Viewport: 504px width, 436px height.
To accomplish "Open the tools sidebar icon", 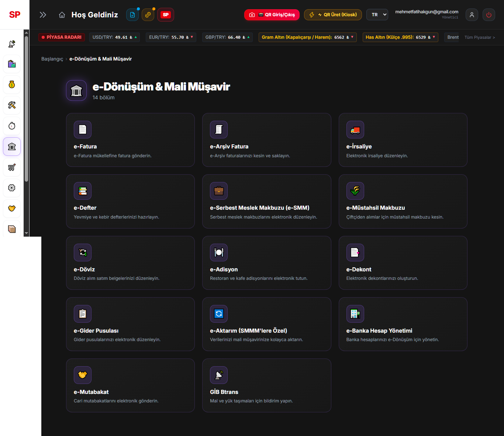I will click(12, 105).
